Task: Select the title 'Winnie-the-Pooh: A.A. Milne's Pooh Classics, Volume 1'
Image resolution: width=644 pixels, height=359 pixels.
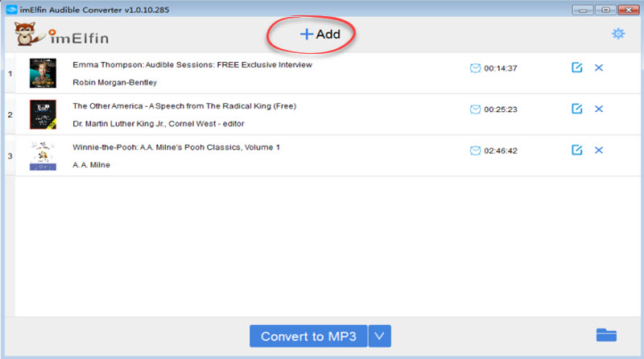Action: coord(176,147)
